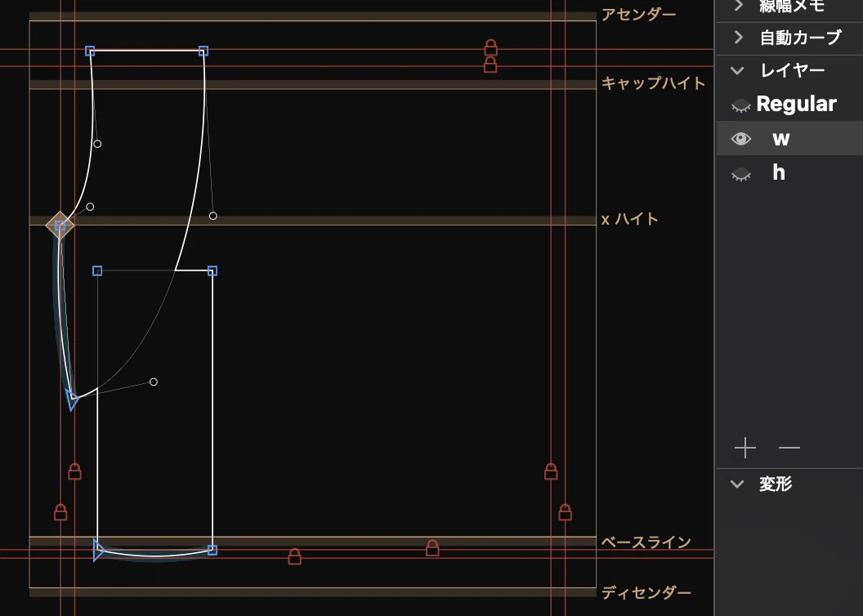Select the off-curve handle just above the diamond node

tap(90, 207)
